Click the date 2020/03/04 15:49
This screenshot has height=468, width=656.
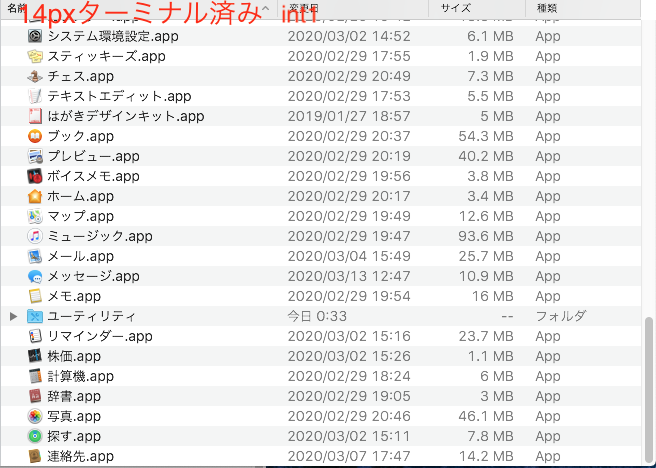click(x=349, y=256)
